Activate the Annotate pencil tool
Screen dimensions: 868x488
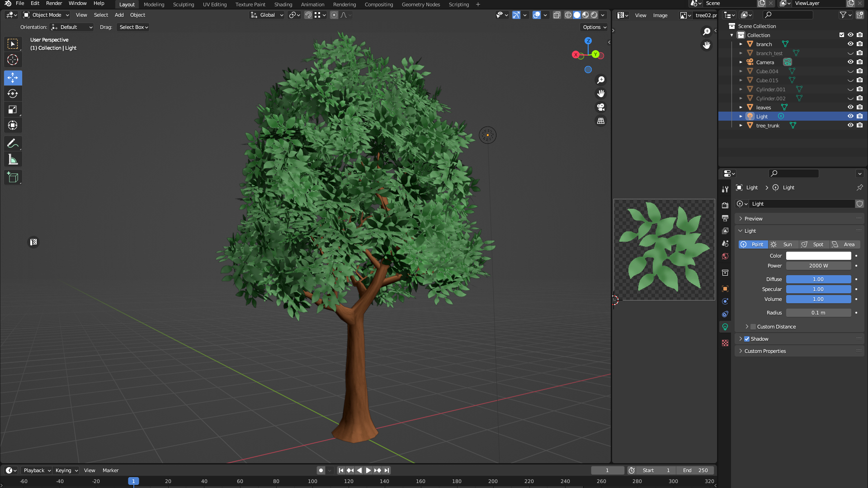(x=13, y=144)
